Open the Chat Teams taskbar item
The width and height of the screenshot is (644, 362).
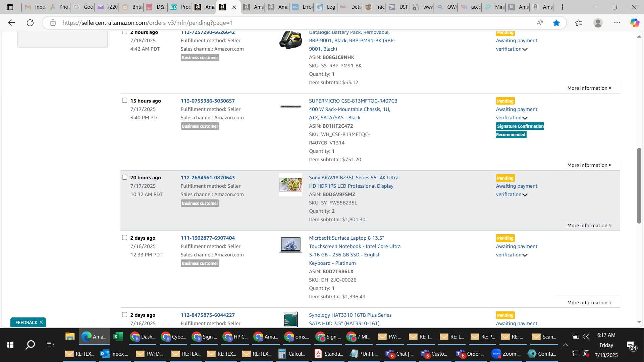[x=400, y=354]
